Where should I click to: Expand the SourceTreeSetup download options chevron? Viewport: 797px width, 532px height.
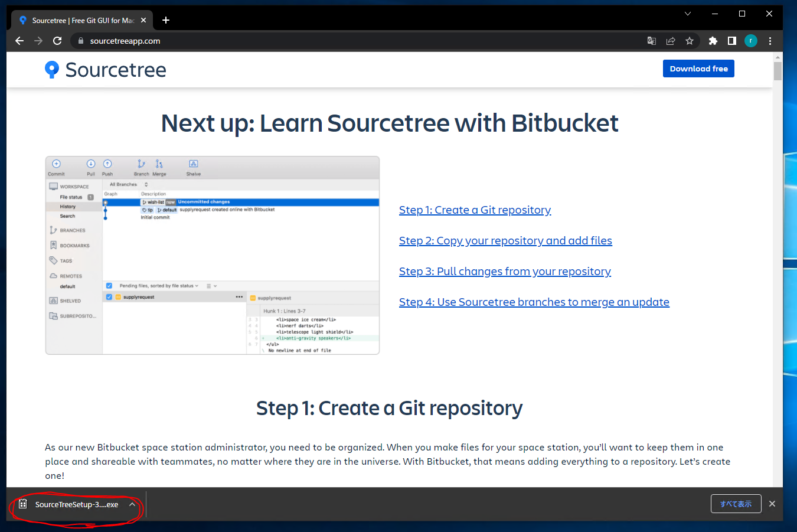(x=132, y=504)
